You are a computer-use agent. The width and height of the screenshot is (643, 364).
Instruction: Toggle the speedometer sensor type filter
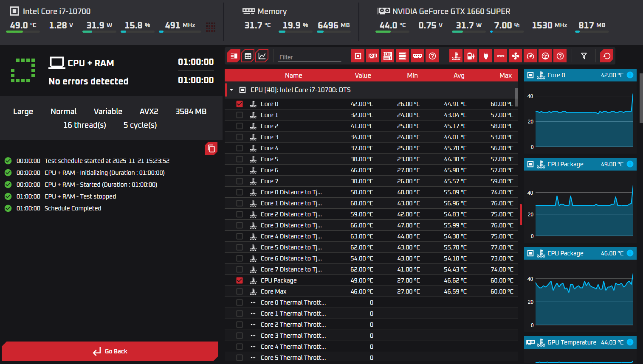pyautogui.click(x=530, y=56)
